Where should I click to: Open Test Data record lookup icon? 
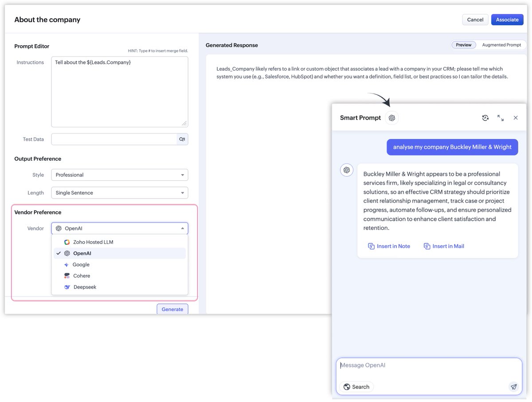[182, 139]
